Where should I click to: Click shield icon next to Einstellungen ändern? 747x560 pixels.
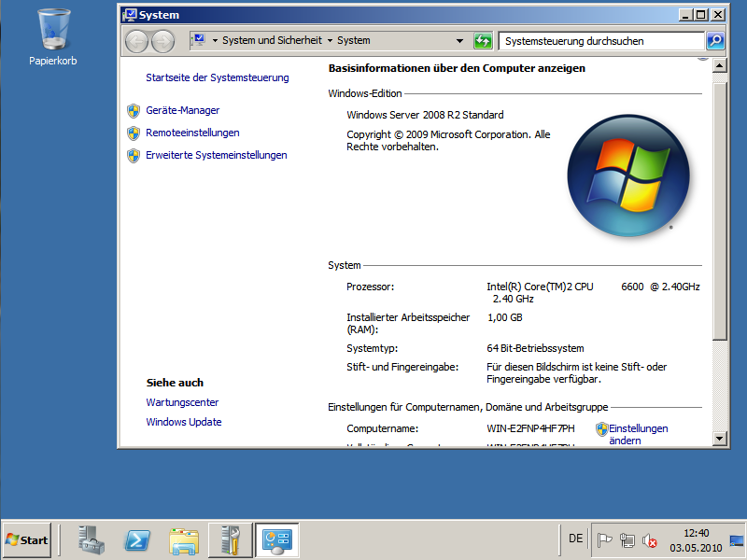[601, 429]
